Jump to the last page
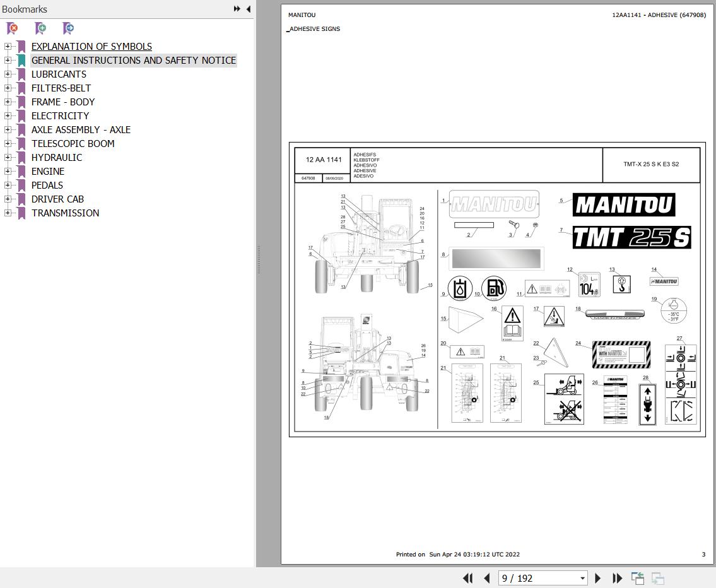The width and height of the screenshot is (716, 588). (617, 578)
